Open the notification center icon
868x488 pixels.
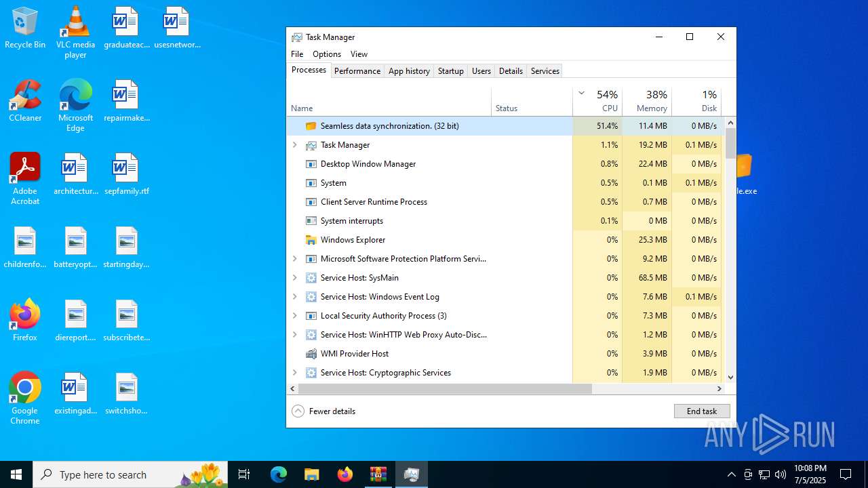point(846,474)
